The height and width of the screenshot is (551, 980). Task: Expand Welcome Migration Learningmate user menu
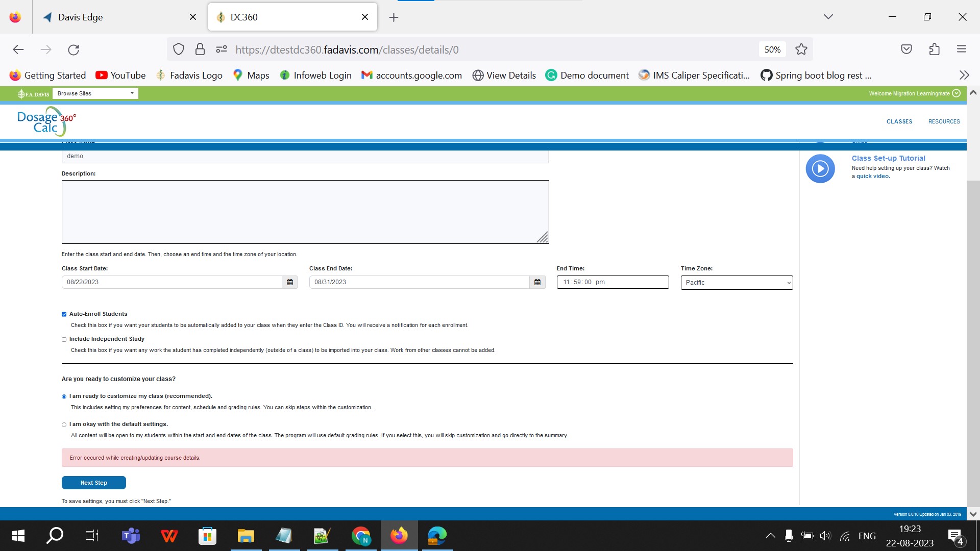tap(957, 93)
